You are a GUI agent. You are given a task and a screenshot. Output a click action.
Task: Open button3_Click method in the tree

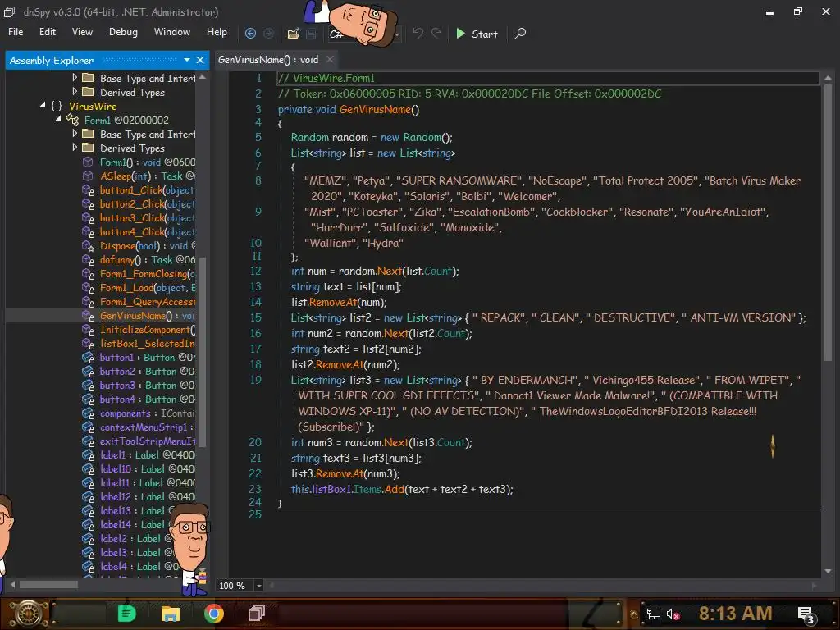(x=147, y=218)
